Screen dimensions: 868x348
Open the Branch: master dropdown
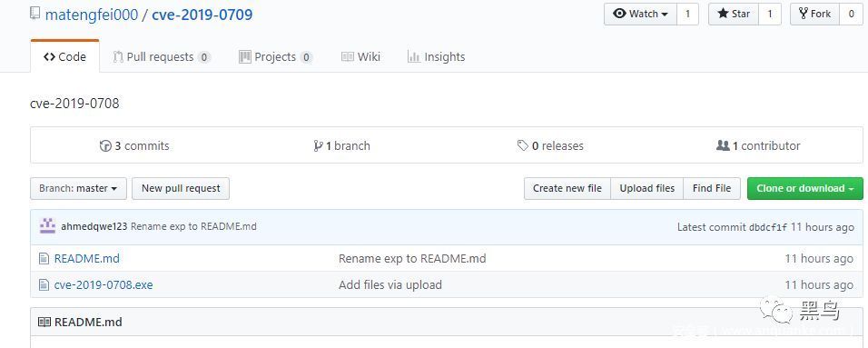tap(78, 188)
